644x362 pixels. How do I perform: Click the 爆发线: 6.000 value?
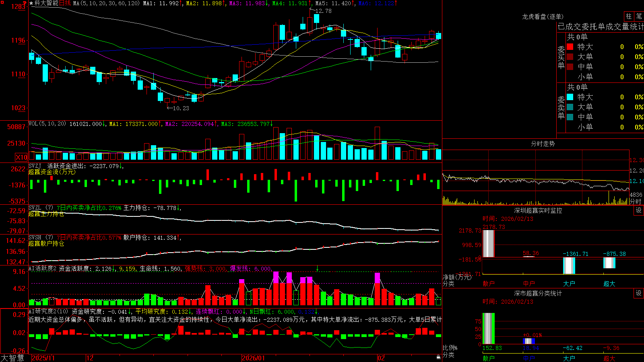250,269
